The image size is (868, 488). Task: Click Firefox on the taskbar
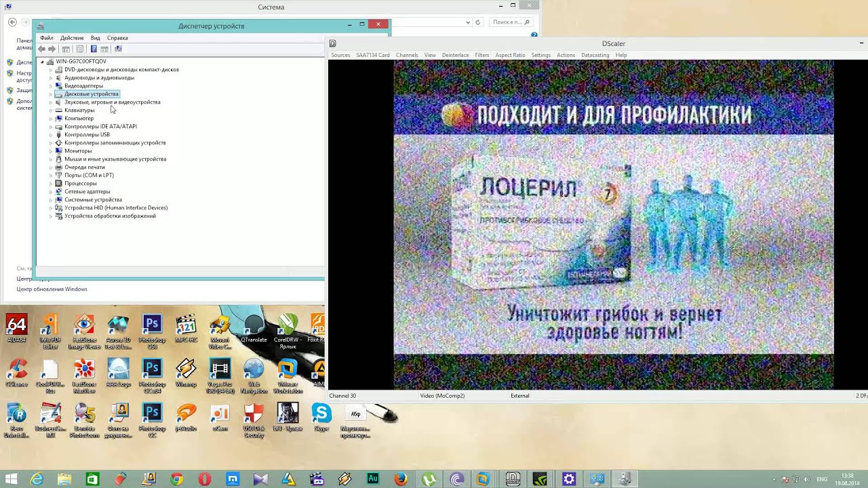click(401, 479)
